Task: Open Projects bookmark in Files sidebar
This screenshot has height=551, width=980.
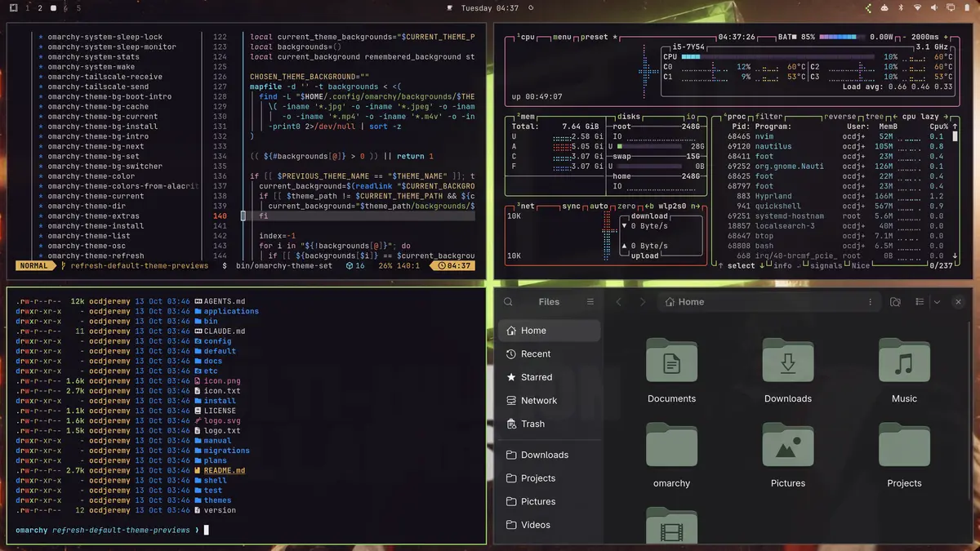Action: [549, 478]
